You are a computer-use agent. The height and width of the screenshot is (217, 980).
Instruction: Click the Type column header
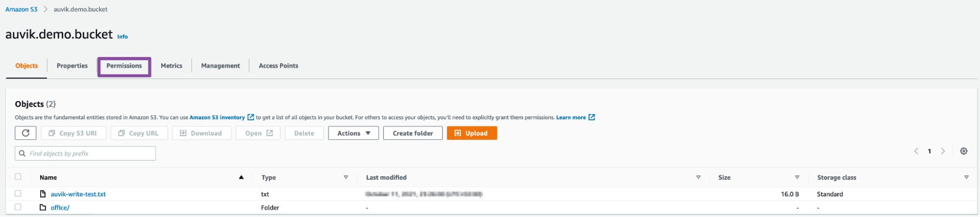tap(268, 177)
